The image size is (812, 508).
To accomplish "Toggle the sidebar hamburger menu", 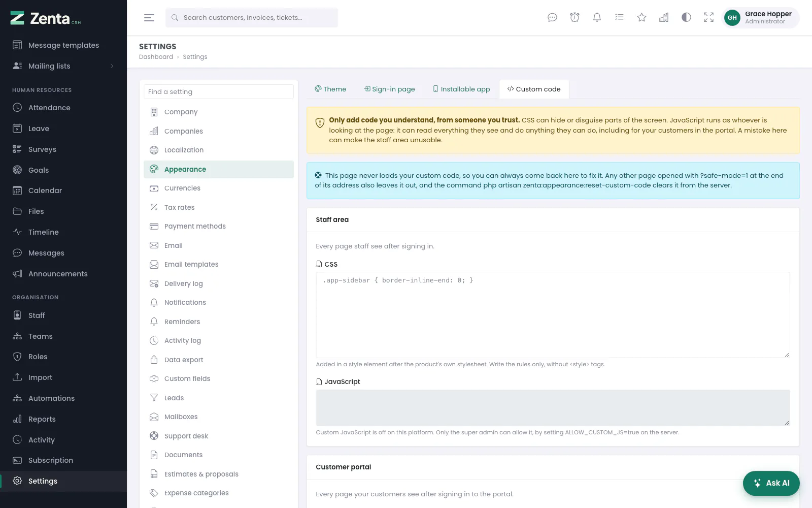I will point(149,18).
